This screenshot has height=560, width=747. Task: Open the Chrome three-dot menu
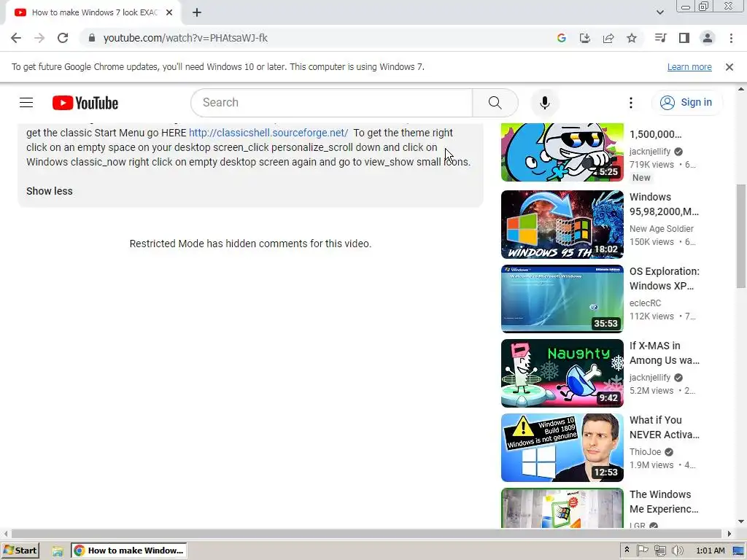[x=731, y=38]
